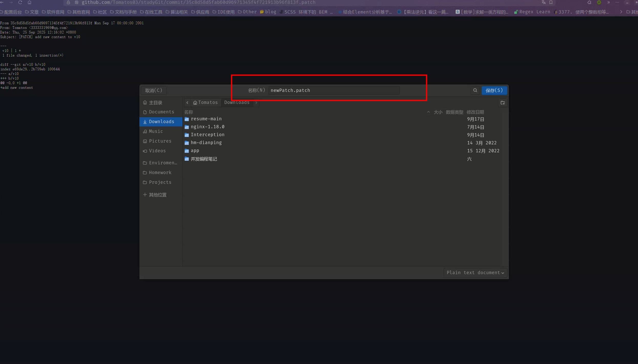The image size is (638, 364).
Task: Click the translate page icon in address bar
Action: pyautogui.click(x=543, y=2)
